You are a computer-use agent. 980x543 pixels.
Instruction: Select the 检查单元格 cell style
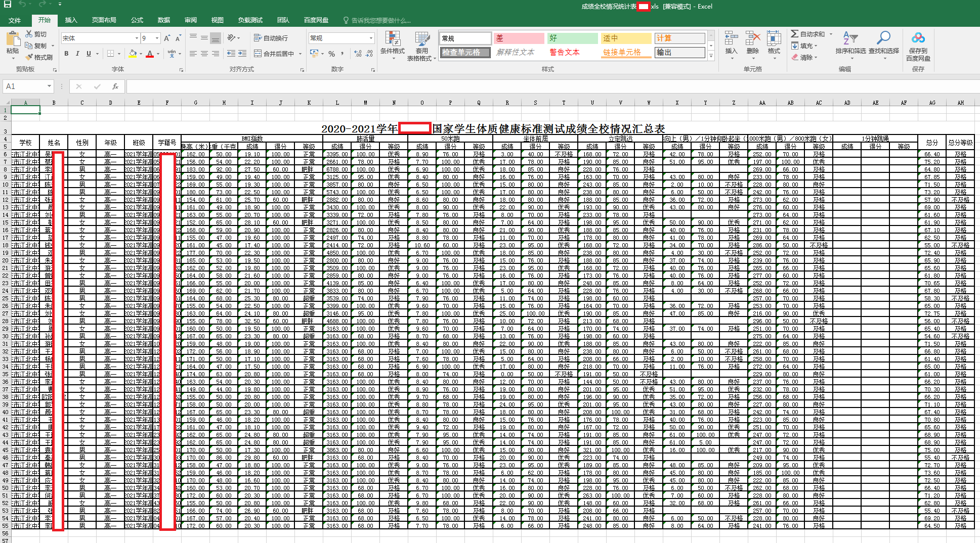coord(465,53)
